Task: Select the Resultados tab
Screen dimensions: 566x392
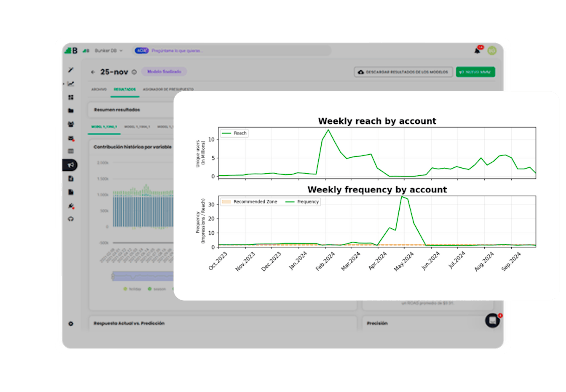Action: (125, 89)
